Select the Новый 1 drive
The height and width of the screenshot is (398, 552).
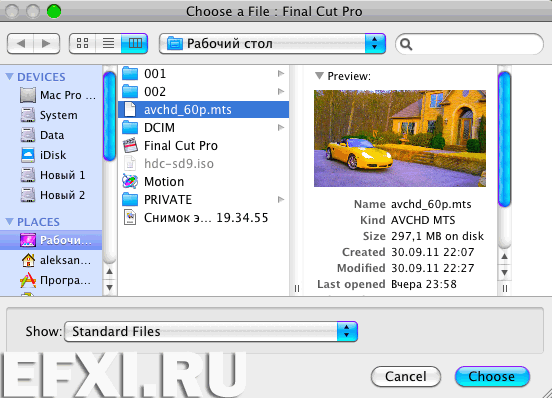click(52, 175)
